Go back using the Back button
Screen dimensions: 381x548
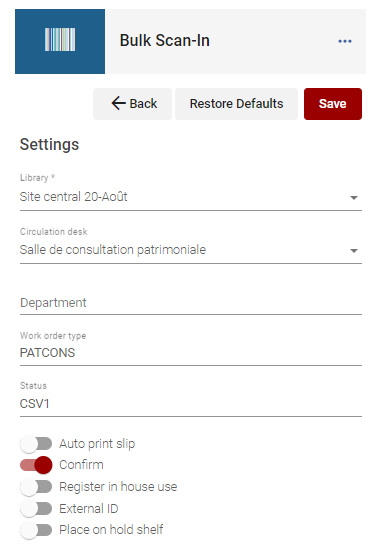(x=132, y=104)
